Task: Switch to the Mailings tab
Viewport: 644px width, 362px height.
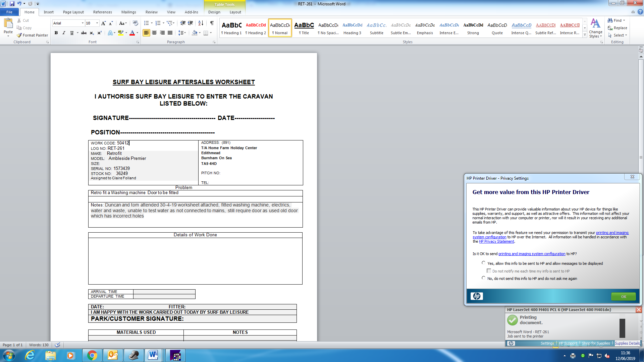Action: tap(128, 12)
